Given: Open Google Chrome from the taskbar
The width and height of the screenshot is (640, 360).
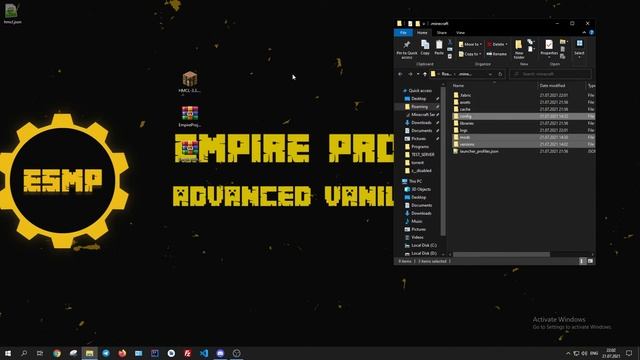Looking at the screenshot, I should pyautogui.click(x=57, y=353).
